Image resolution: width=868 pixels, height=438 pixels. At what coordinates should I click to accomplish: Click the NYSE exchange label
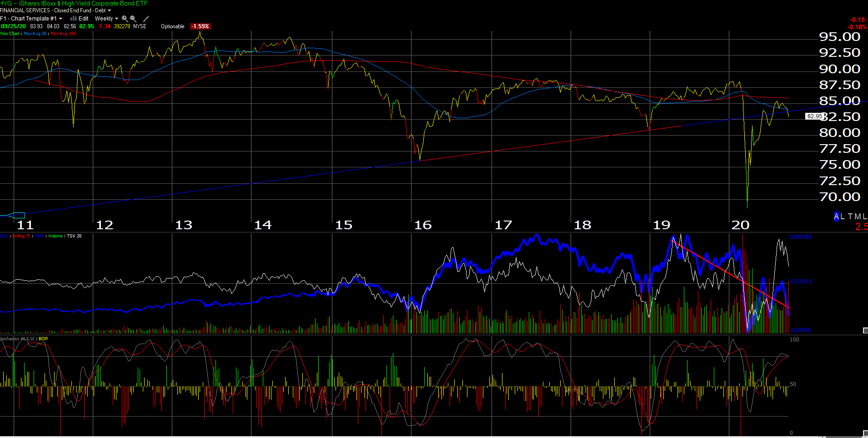pyautogui.click(x=140, y=26)
